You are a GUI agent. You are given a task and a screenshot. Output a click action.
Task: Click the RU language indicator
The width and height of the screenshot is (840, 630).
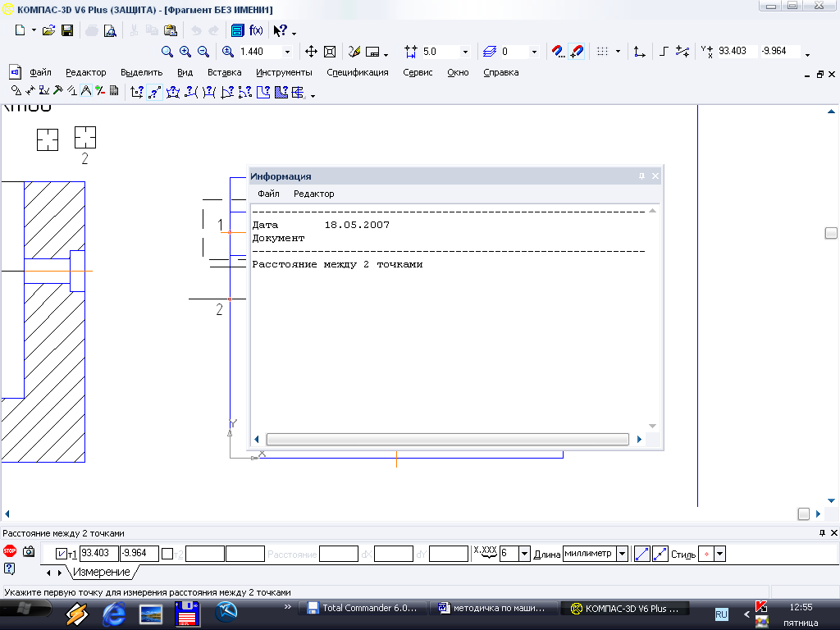(x=722, y=614)
